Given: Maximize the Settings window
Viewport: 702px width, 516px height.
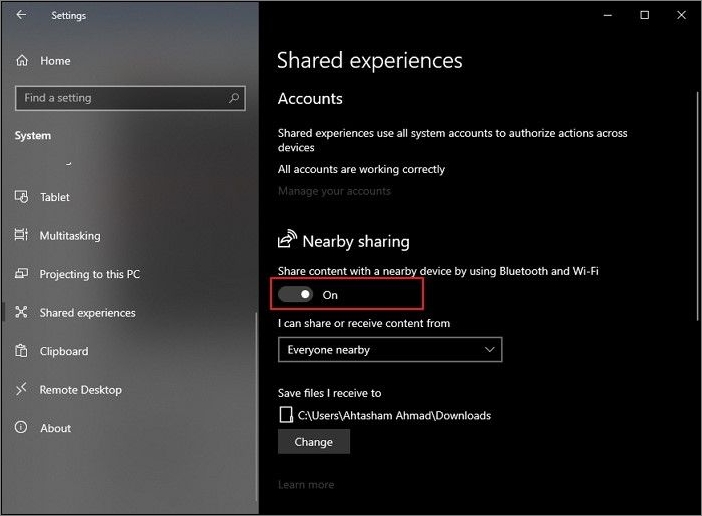Looking at the screenshot, I should tap(644, 15).
